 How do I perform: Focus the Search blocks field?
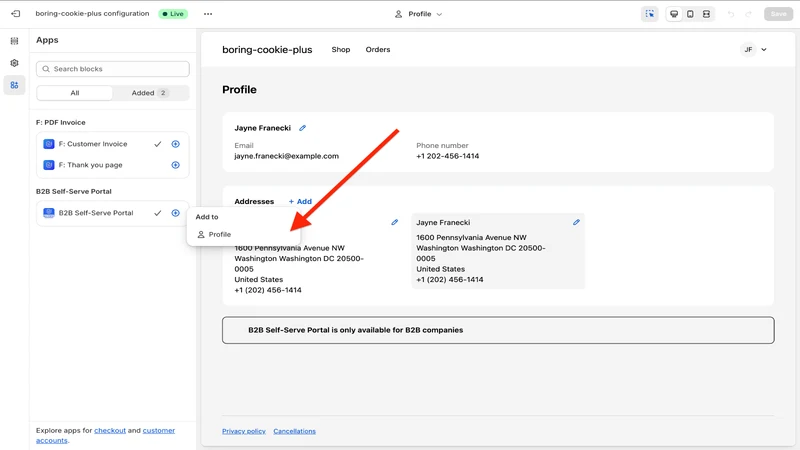pos(113,69)
